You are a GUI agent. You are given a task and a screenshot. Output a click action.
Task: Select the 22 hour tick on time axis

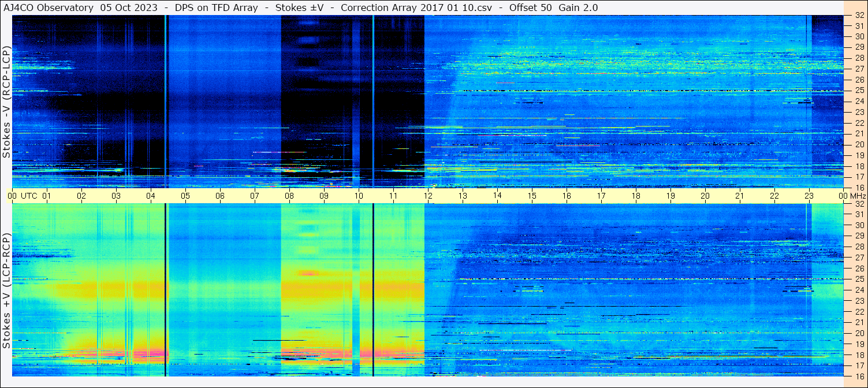[774, 196]
